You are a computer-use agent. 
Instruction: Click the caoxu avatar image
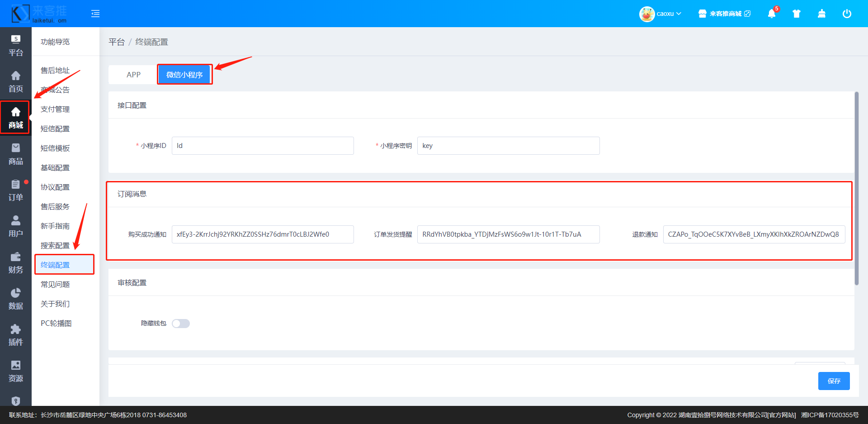coord(647,14)
